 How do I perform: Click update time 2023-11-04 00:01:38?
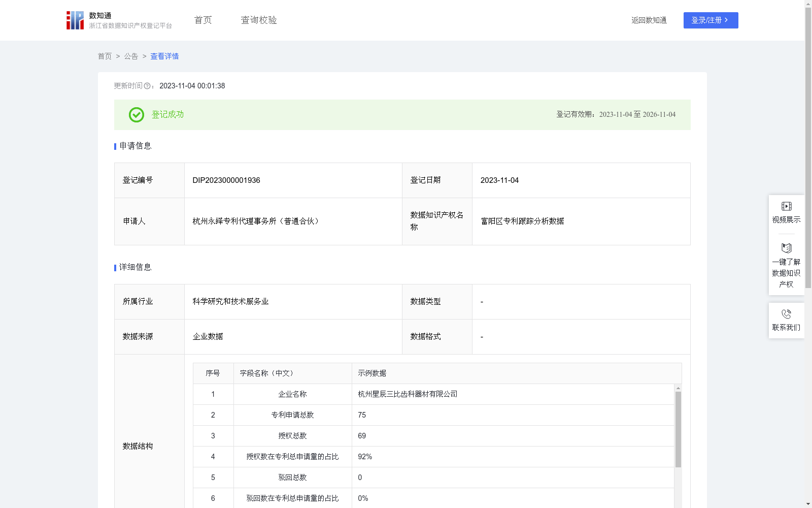click(192, 86)
